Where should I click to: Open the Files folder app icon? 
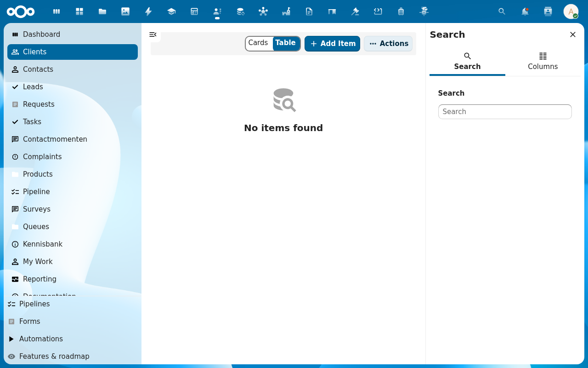click(102, 11)
